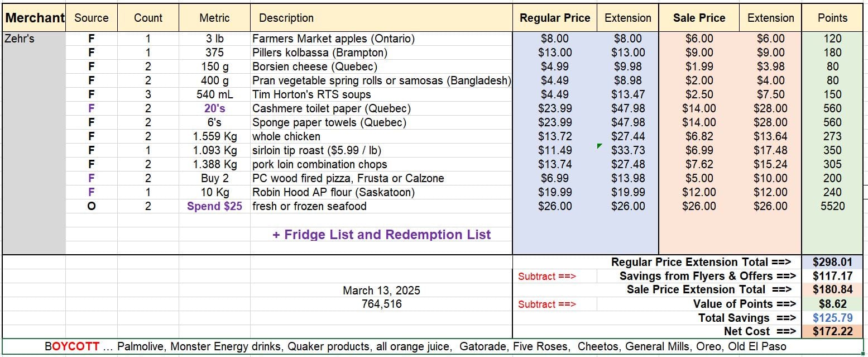Click the $298.01 regular price total cell
The image size is (868, 357).
tap(832, 262)
